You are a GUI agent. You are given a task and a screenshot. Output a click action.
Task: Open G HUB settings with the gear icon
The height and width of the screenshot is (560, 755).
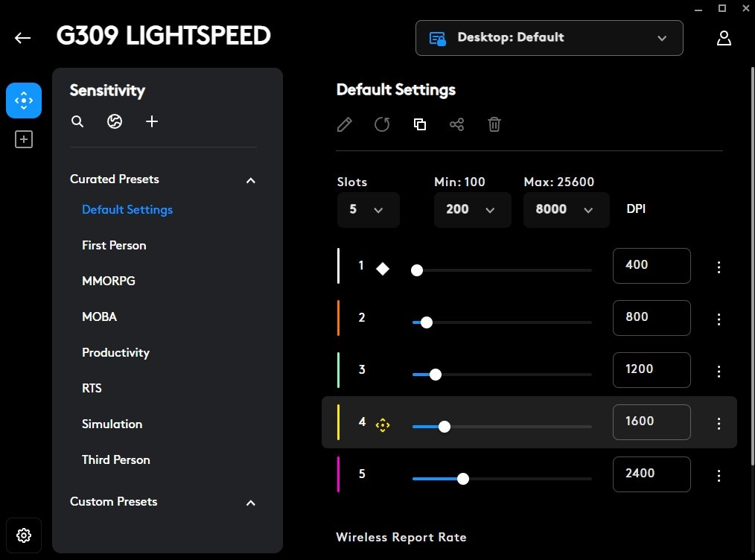click(x=24, y=535)
